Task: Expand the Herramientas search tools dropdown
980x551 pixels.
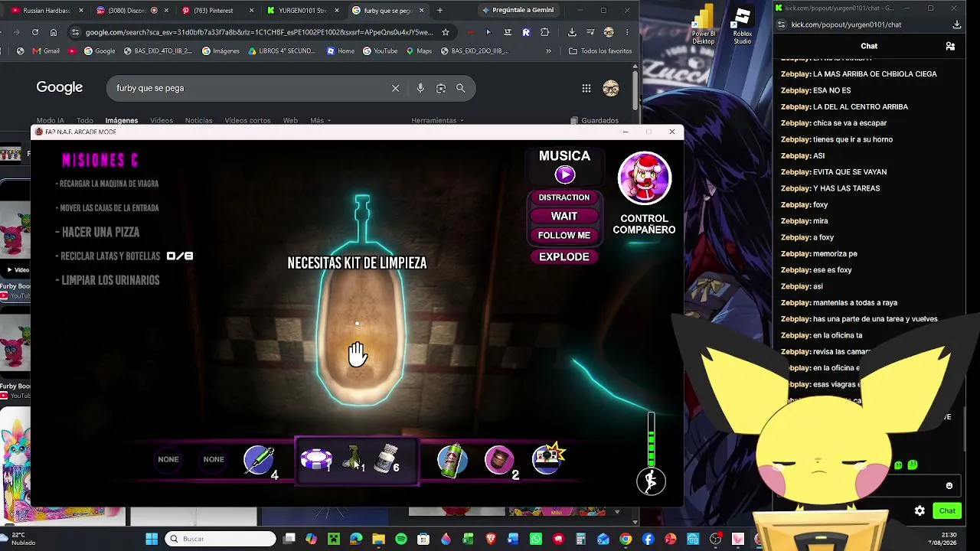Action: [x=438, y=121]
